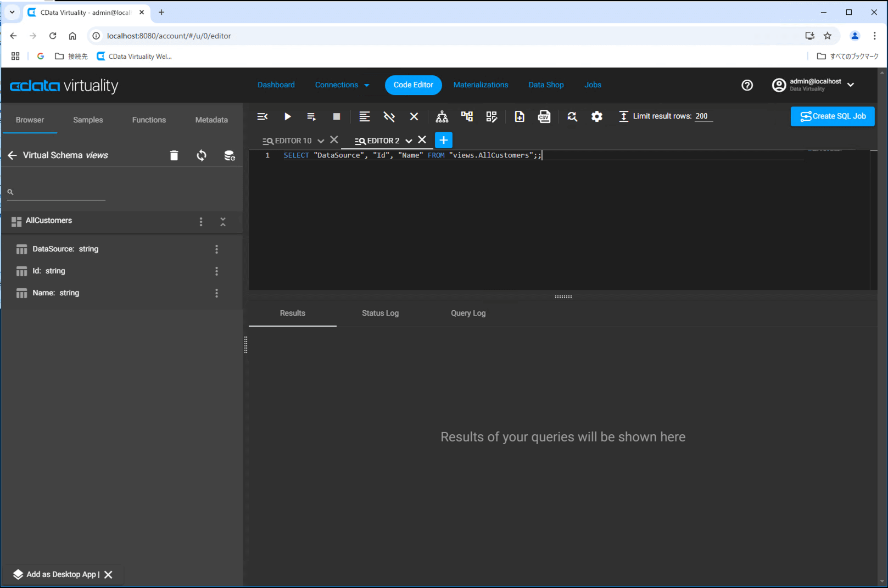
Task: Open AllCustomers three-dot menu
Action: (201, 221)
